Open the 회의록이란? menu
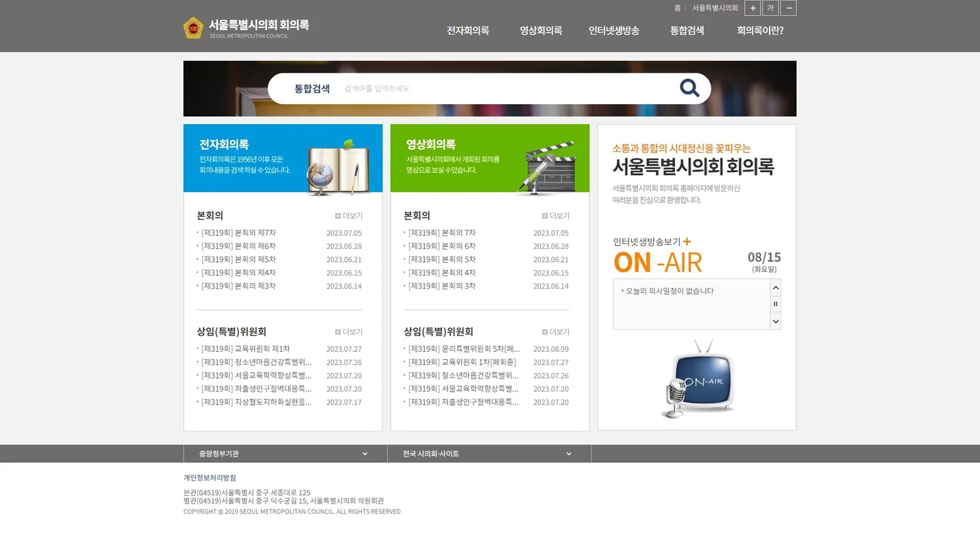This screenshot has width=980, height=552. click(x=760, y=30)
